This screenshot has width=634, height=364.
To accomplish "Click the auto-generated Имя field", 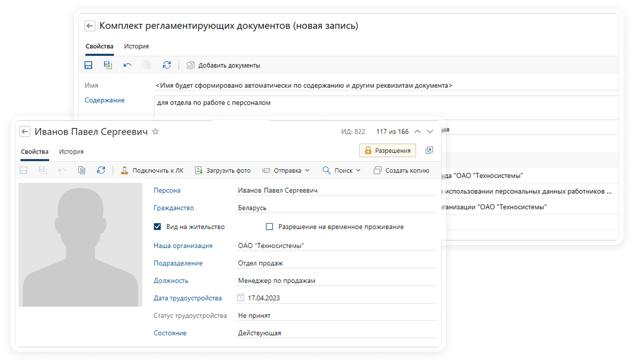I will [387, 85].
